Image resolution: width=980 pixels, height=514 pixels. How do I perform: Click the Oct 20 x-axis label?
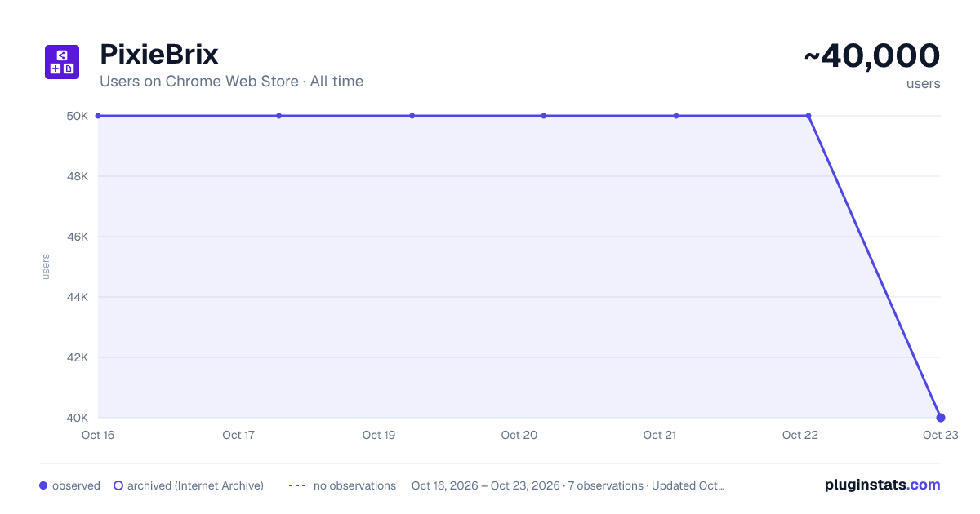519,435
